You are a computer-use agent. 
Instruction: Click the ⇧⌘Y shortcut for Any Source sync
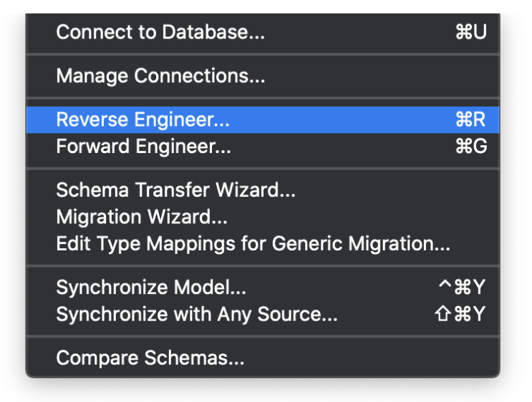460,314
